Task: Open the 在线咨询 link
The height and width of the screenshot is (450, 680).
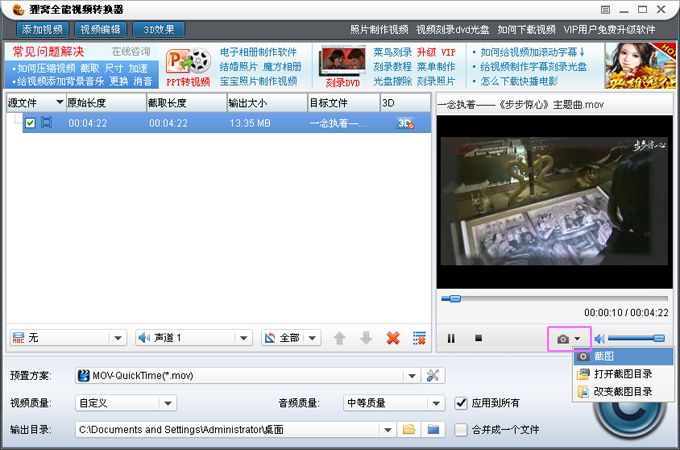Action: click(x=131, y=52)
